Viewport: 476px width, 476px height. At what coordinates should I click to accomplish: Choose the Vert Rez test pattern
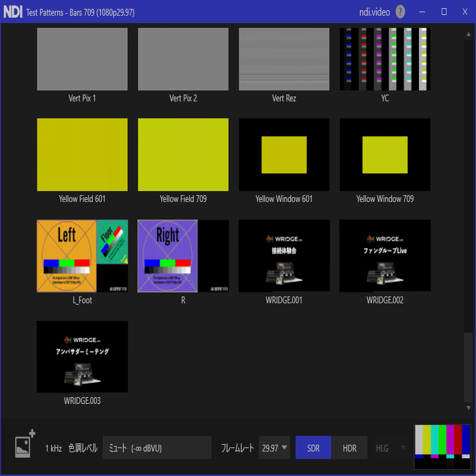tap(284, 59)
